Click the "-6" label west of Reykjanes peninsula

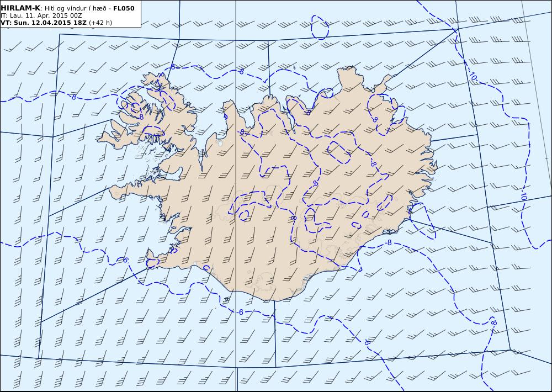coord(125,260)
